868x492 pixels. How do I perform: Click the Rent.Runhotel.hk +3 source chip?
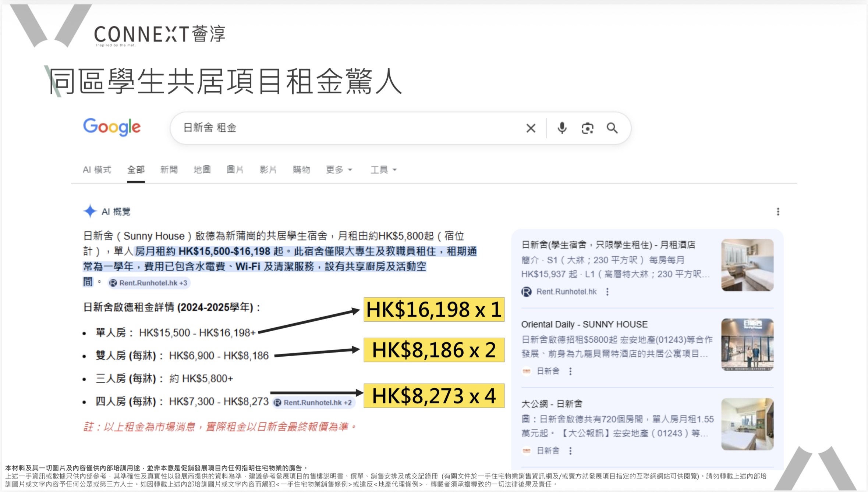click(x=149, y=283)
